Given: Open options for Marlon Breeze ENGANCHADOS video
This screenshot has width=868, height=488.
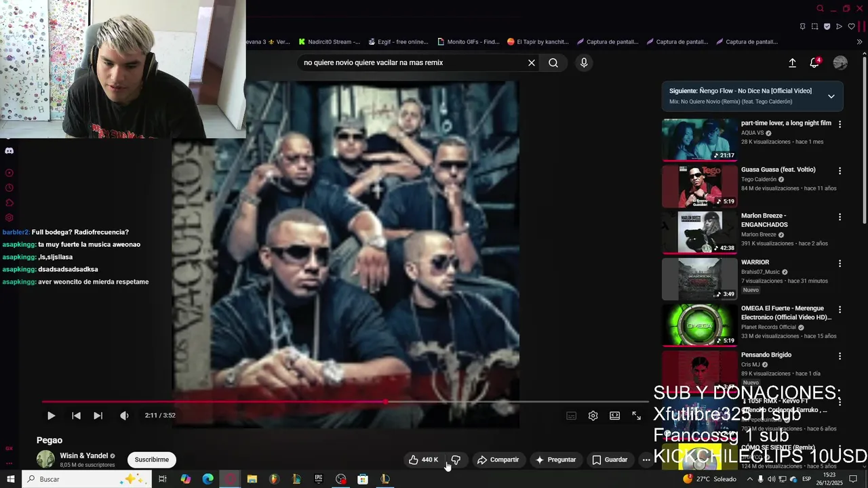Looking at the screenshot, I should (x=840, y=217).
